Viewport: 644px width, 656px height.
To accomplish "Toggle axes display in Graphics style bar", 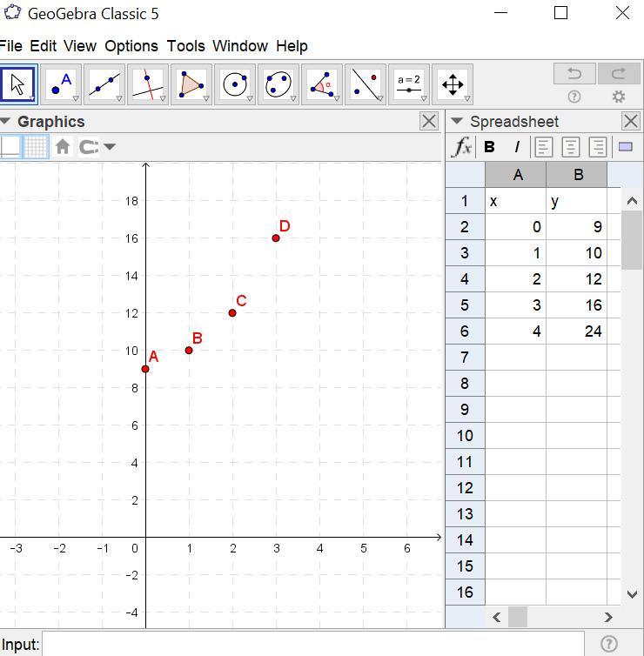I will 10,146.
